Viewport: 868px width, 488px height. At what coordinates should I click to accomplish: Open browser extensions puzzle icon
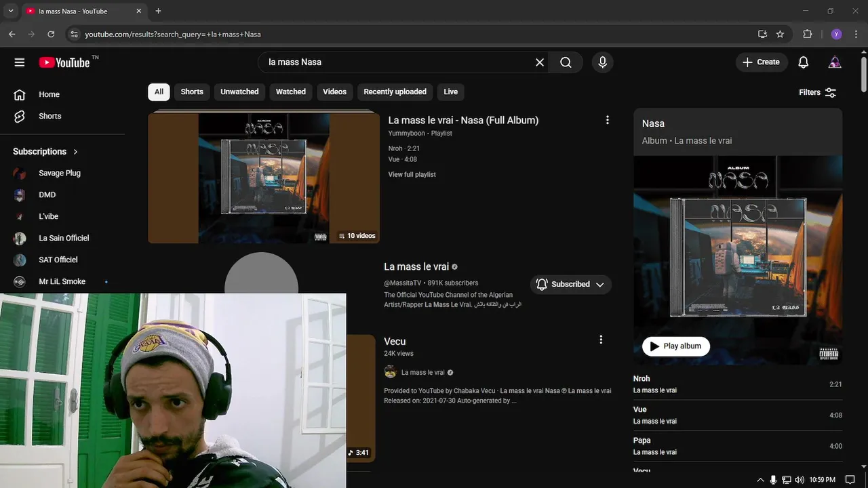(x=807, y=34)
